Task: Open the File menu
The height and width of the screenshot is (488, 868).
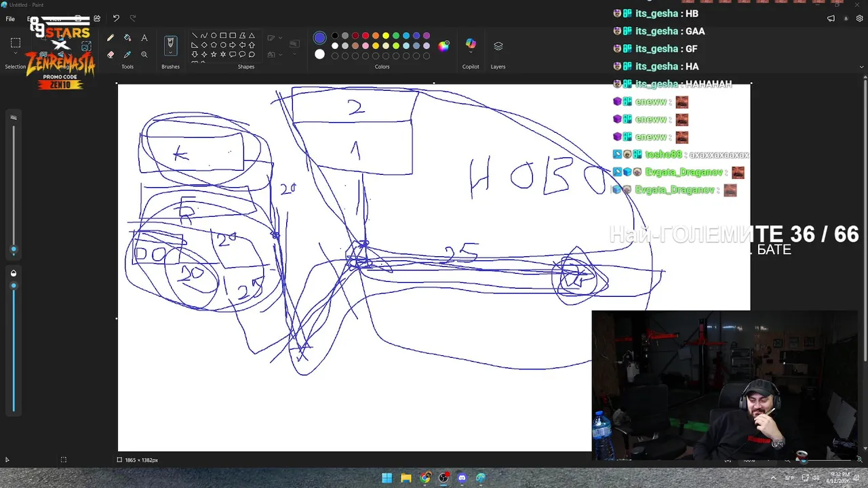Action: 10,19
